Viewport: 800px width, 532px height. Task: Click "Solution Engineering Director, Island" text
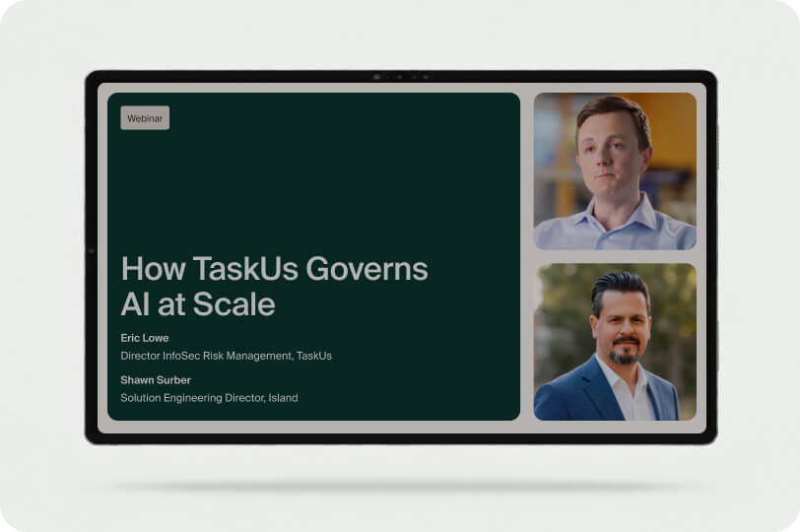point(209,398)
